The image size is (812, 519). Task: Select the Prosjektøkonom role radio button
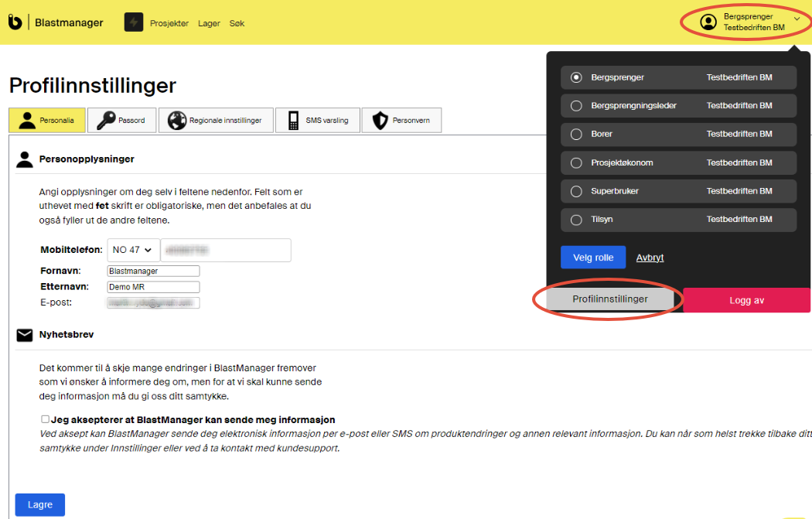[576, 162]
